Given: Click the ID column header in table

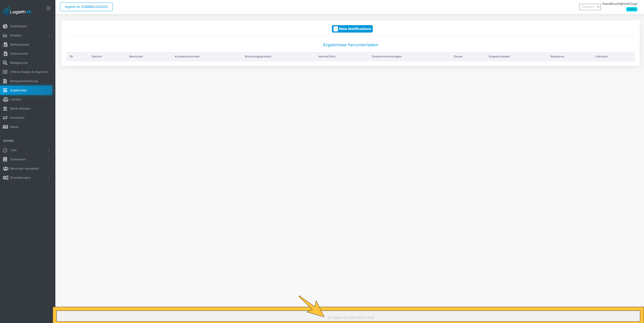Looking at the screenshot, I should coord(71,56).
